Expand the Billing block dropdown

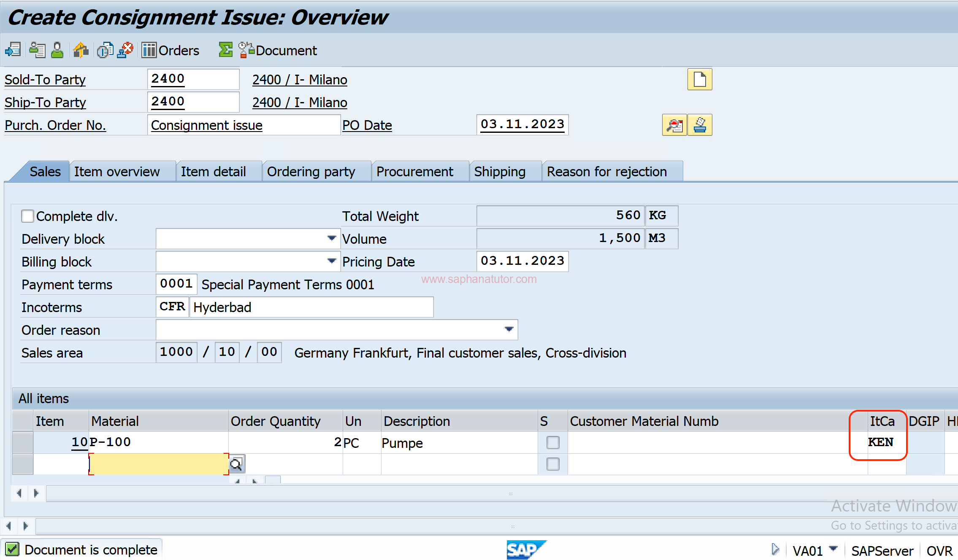tap(332, 260)
